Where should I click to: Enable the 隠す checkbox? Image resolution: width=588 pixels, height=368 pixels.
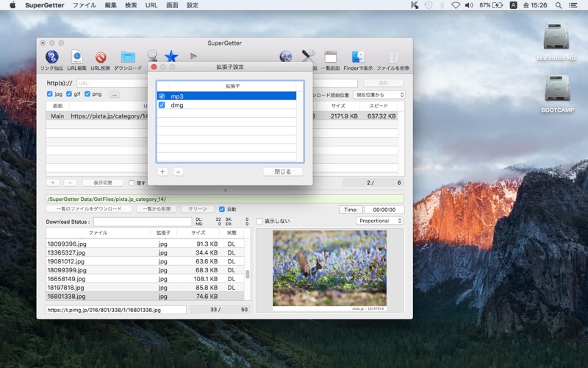132,183
